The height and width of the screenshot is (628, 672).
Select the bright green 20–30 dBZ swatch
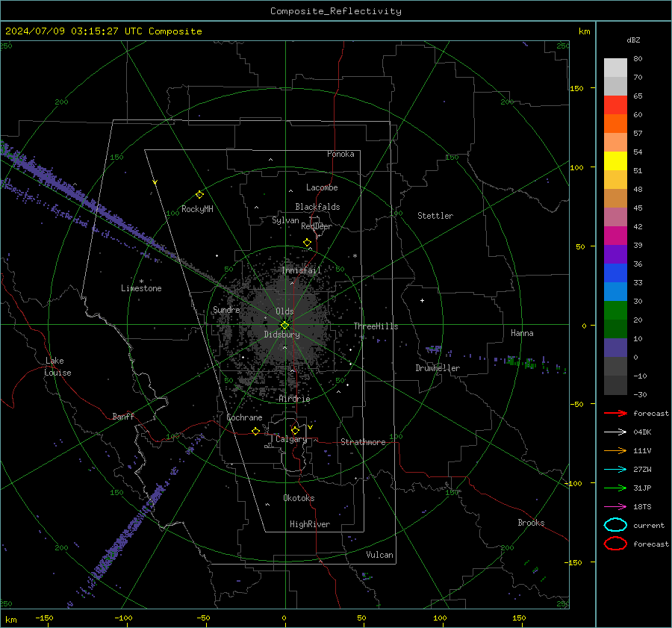[615, 311]
